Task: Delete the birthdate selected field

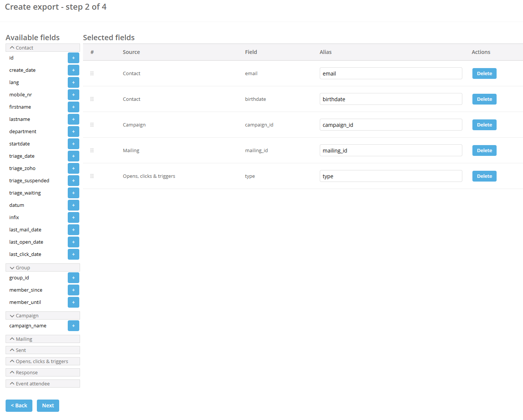Action: (484, 99)
